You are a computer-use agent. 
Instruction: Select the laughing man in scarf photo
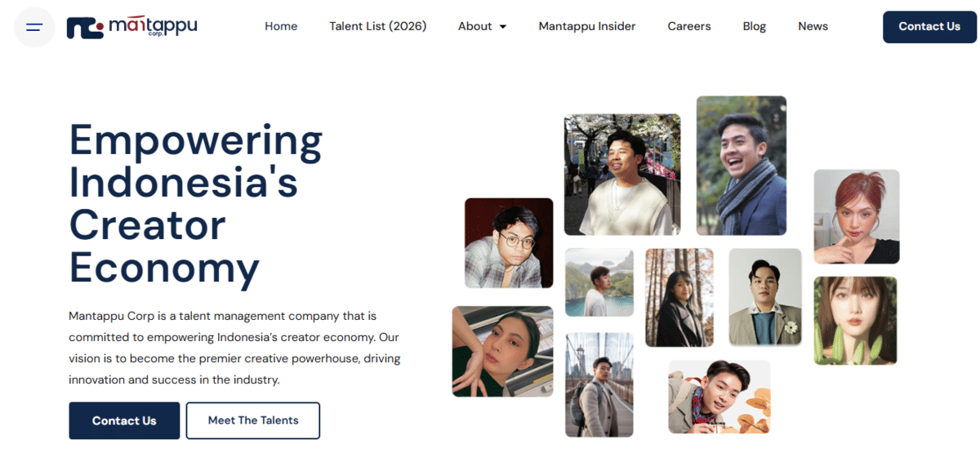coord(742,166)
